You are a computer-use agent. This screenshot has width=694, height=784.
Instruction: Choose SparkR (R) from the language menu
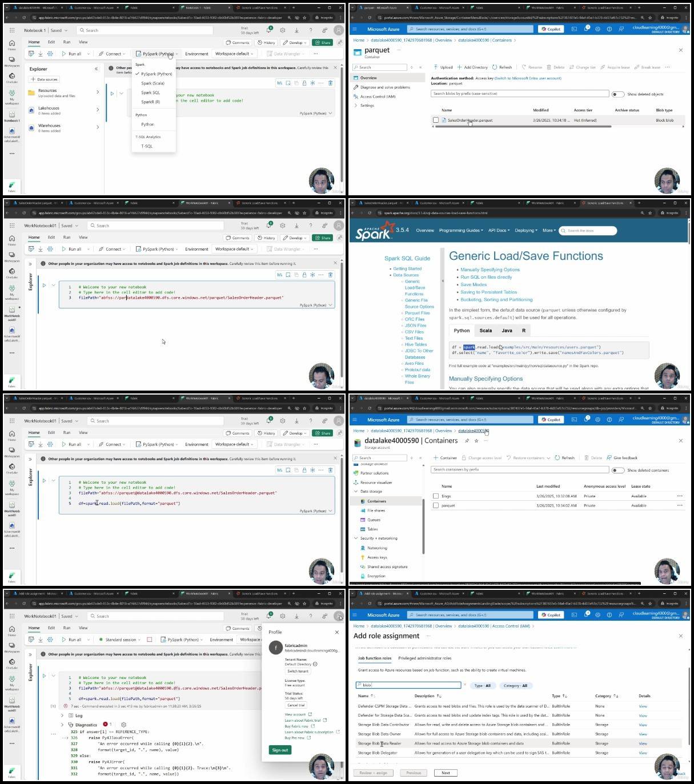[x=150, y=102]
